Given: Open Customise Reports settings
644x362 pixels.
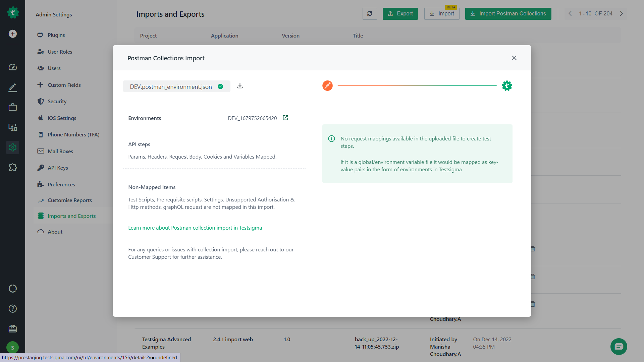Looking at the screenshot, I should (x=69, y=200).
